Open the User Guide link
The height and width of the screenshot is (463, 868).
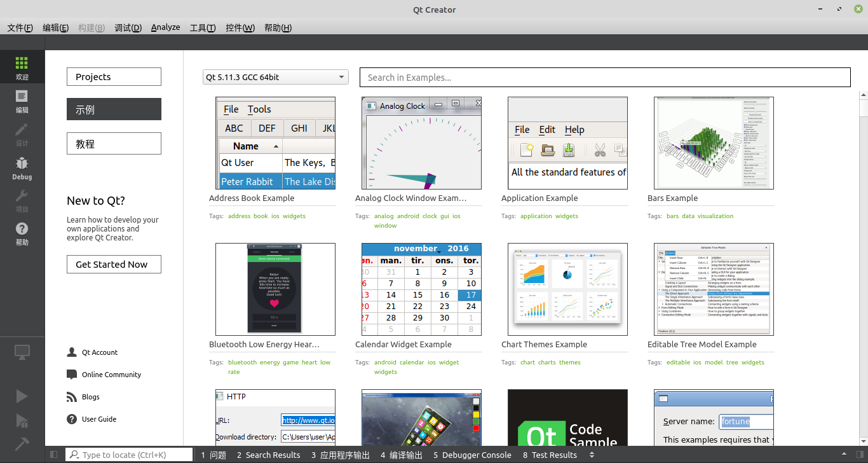[99, 419]
